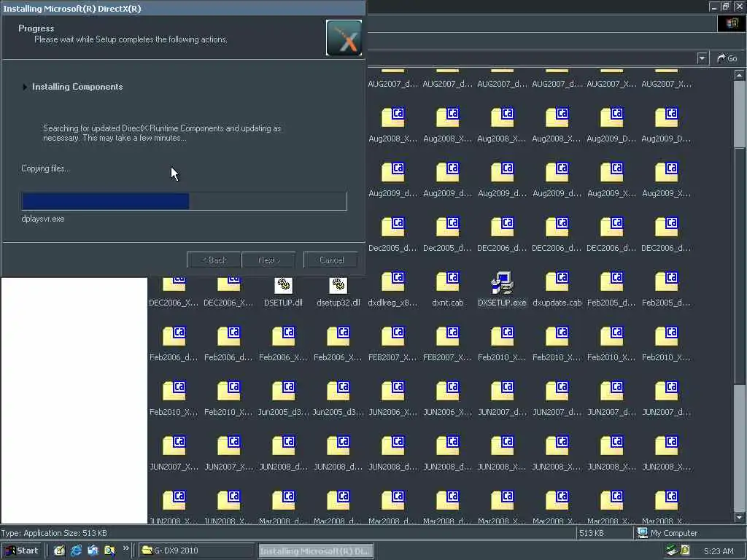
Task: Click the "Installing Components" label
Action: point(77,87)
